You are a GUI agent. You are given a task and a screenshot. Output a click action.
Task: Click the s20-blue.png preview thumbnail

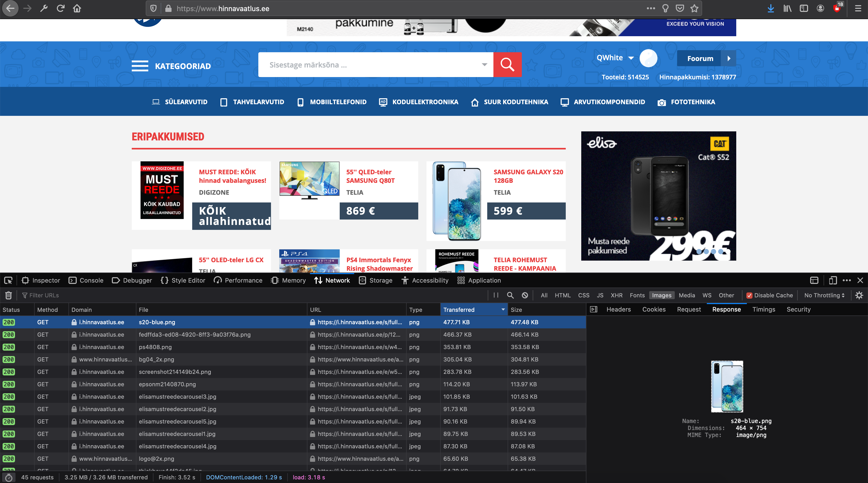(727, 387)
